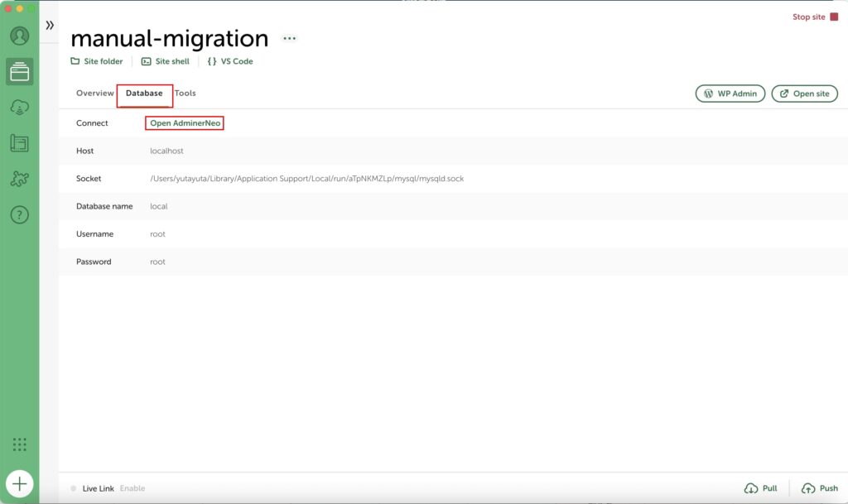Add a new site with plus button
Screen dimensions: 848x504
click(20, 483)
